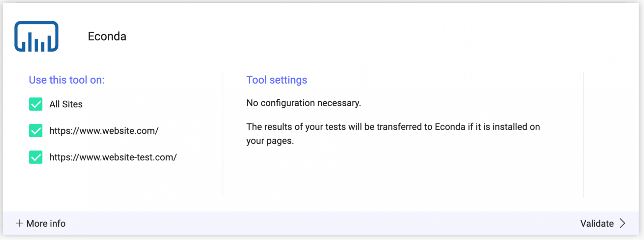Click the Tool settings heading

[x=277, y=80]
